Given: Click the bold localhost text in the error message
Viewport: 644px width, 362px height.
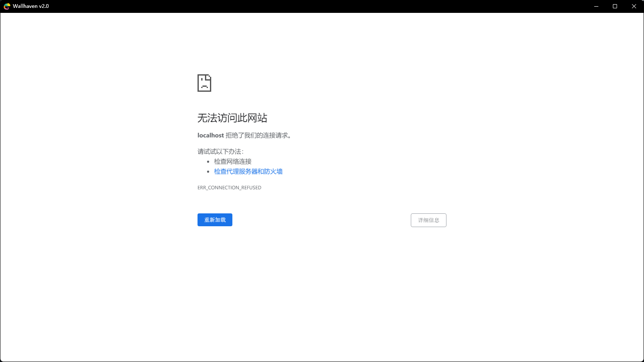Looking at the screenshot, I should [x=210, y=135].
